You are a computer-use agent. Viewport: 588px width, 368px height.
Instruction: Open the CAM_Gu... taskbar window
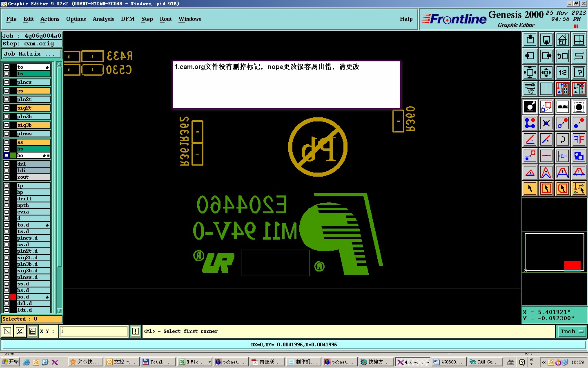[484, 362]
